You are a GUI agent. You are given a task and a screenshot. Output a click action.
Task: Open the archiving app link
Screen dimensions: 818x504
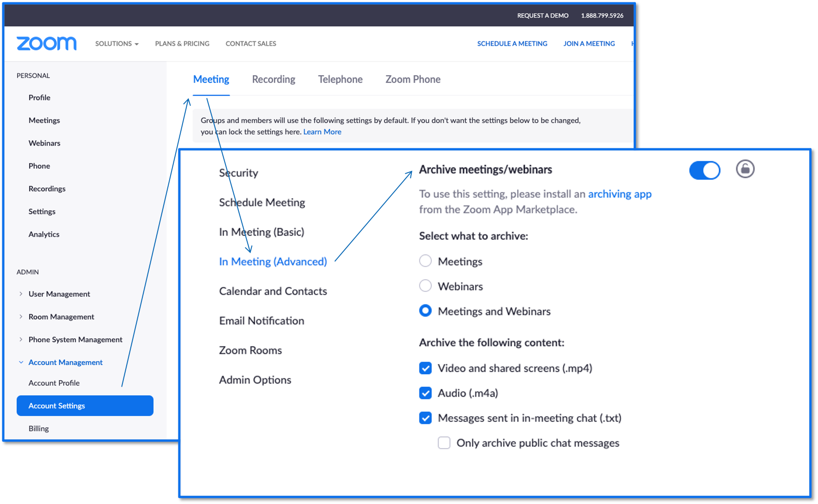click(x=620, y=194)
